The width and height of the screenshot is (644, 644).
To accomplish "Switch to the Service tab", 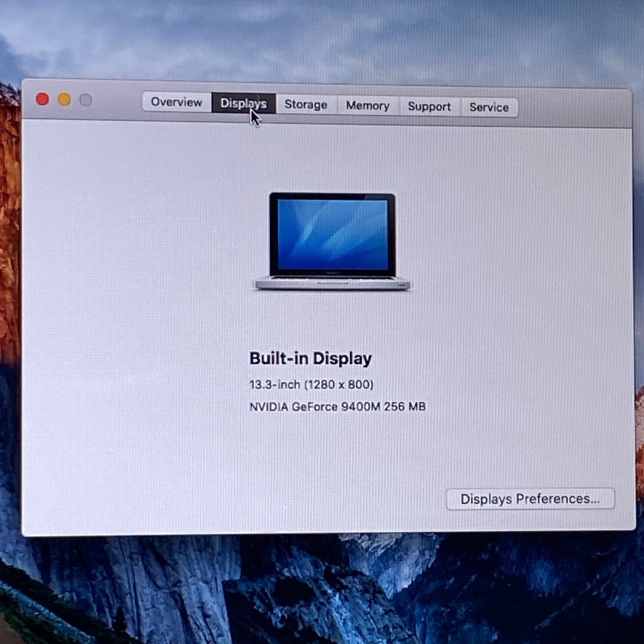I will 489,107.
